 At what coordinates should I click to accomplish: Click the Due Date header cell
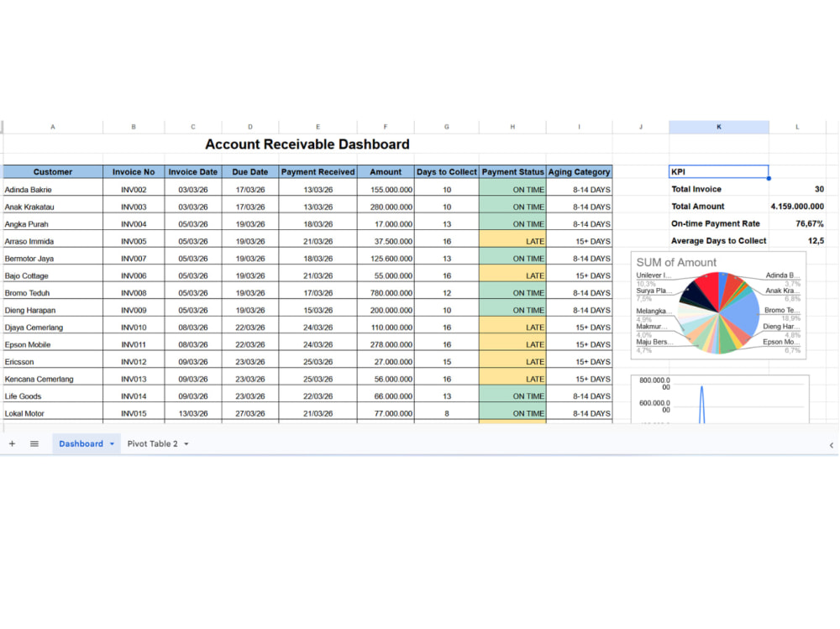pyautogui.click(x=250, y=172)
